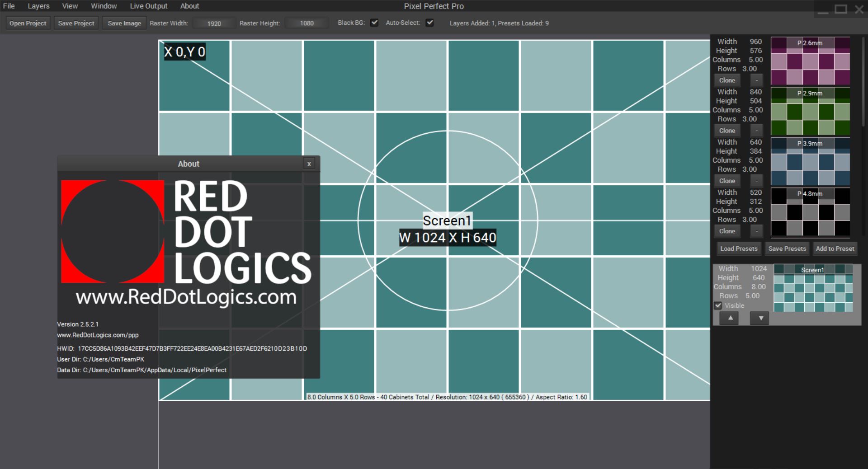Clone the P 2.6mm preset
The image size is (868, 469).
[727, 80]
